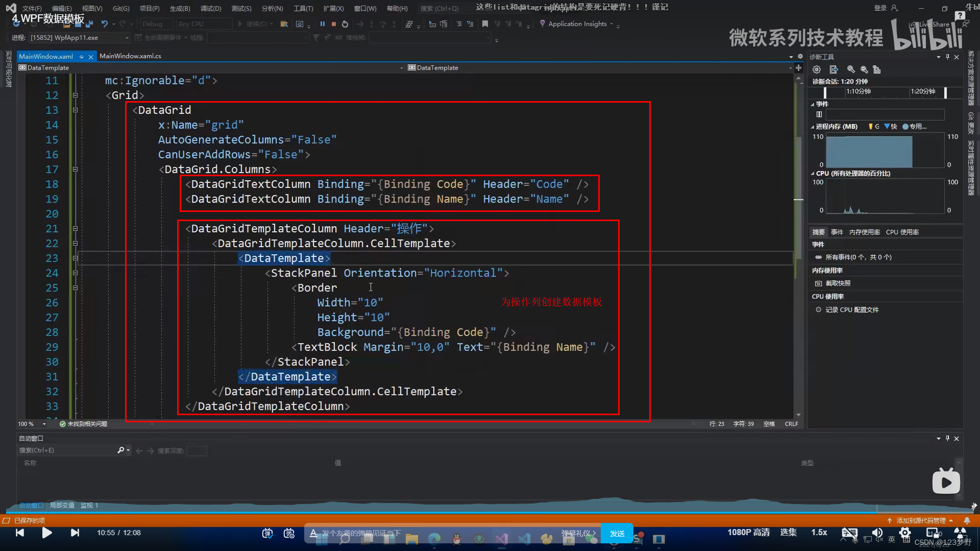
Task: Open the video settings gear
Action: 905,533
